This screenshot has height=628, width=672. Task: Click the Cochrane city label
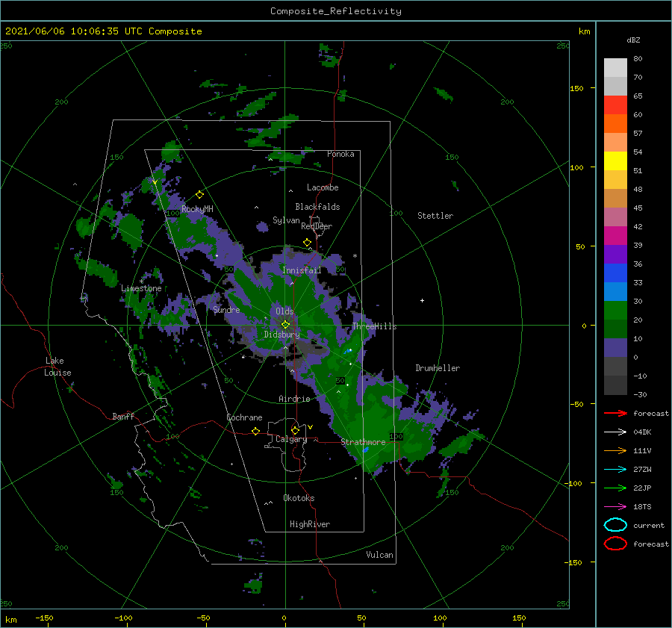[x=244, y=417]
